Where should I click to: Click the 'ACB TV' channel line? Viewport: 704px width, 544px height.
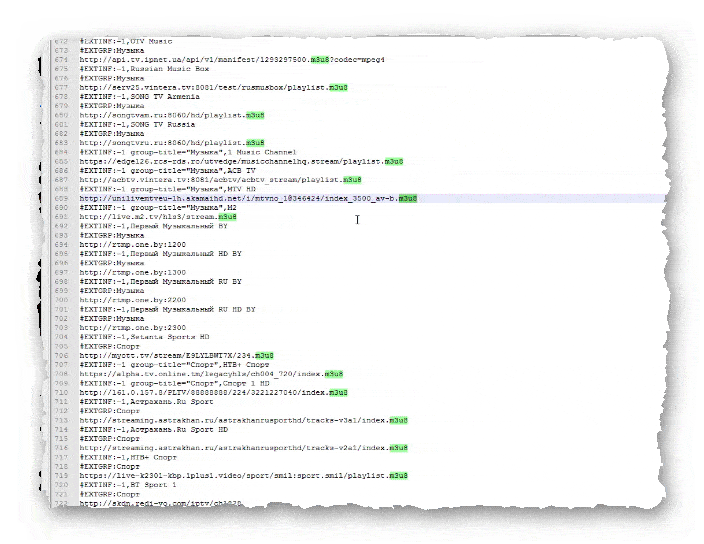click(167, 171)
